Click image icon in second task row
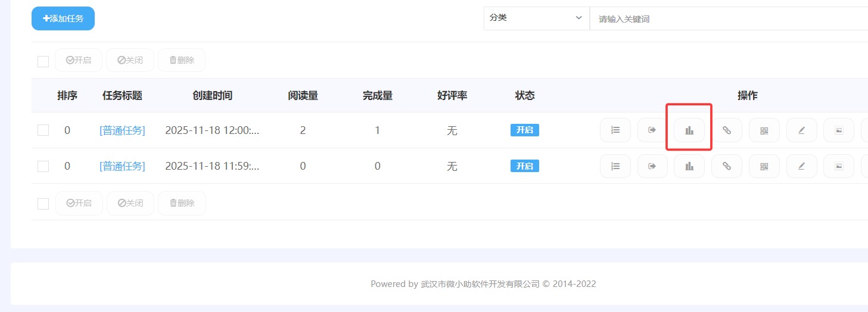 pyautogui.click(x=839, y=166)
